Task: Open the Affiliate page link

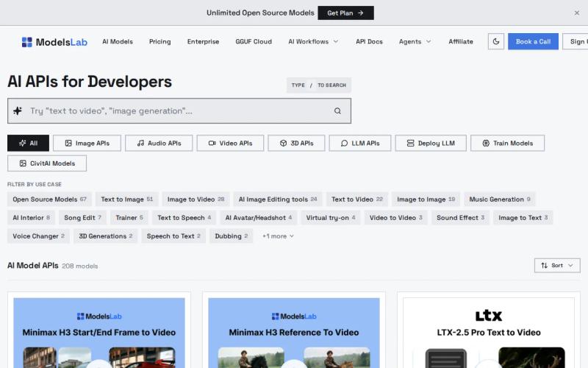Action: (x=461, y=42)
